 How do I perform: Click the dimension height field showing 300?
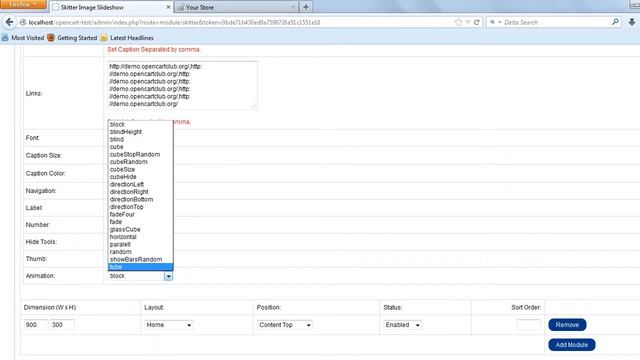[62, 324]
